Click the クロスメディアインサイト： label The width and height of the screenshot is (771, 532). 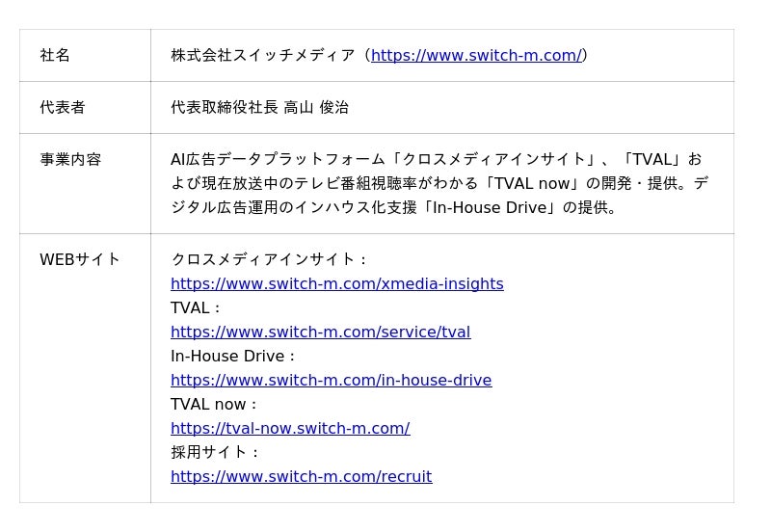(x=271, y=259)
